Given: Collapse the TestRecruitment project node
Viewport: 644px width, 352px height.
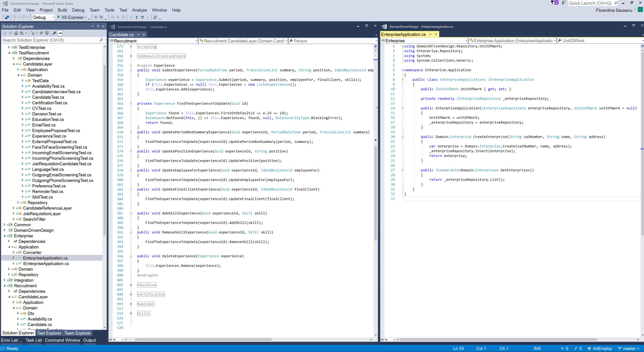Looking at the screenshot, I should 9,53.
